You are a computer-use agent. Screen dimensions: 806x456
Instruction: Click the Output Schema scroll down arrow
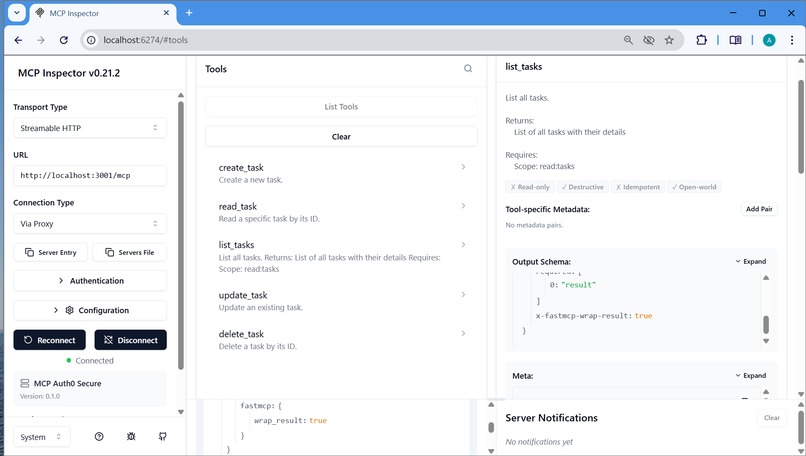(766, 341)
